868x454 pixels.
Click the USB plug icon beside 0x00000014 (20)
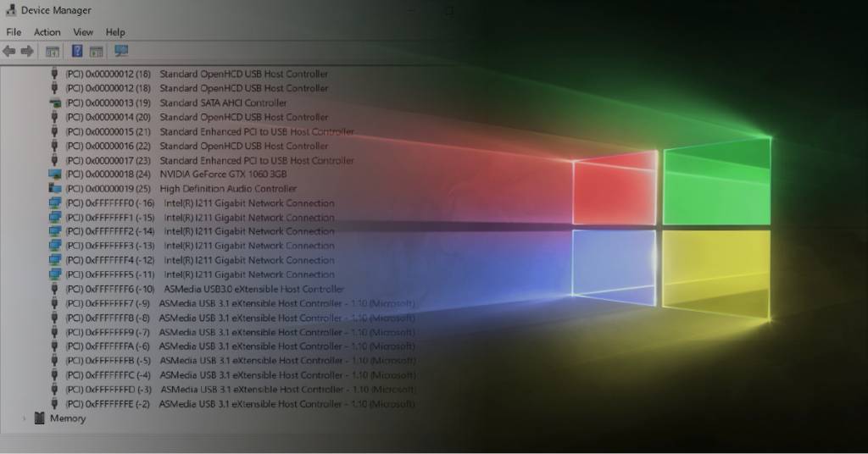click(54, 117)
